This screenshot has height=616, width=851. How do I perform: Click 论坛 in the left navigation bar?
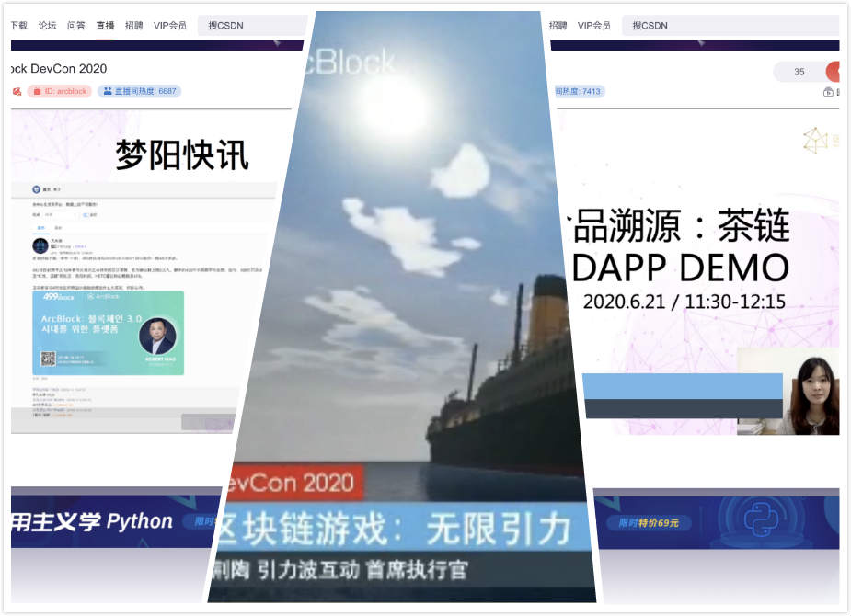tap(48, 26)
